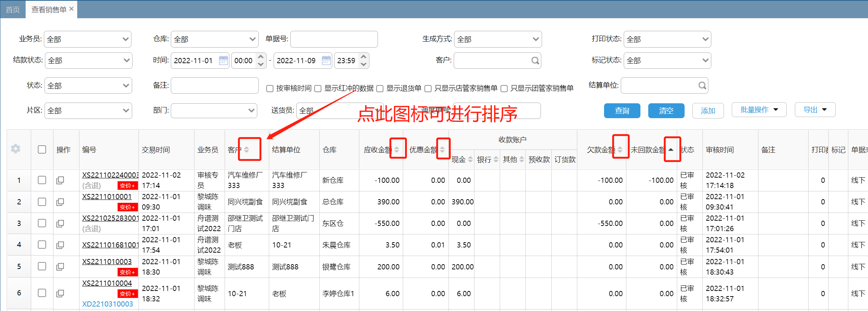
Task: Sort by the 客户 column icon
Action: [247, 149]
